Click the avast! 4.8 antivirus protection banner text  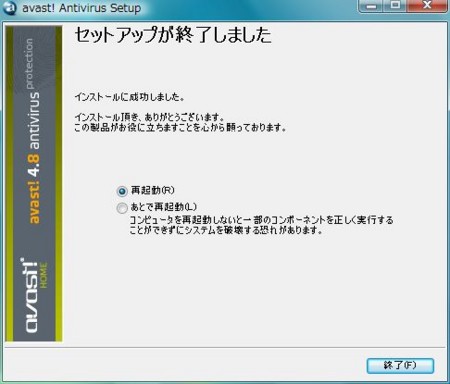(33, 131)
